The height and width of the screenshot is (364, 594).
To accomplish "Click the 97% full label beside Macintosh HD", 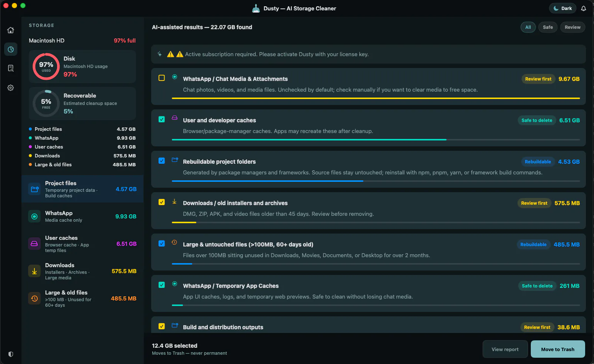I will [125, 41].
